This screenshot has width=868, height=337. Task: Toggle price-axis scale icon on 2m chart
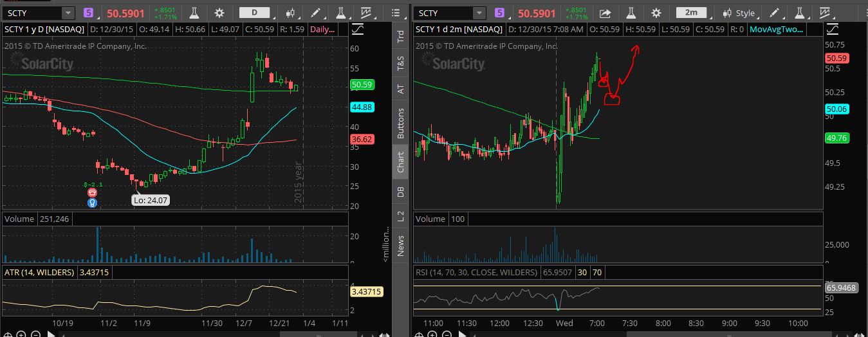[833, 30]
